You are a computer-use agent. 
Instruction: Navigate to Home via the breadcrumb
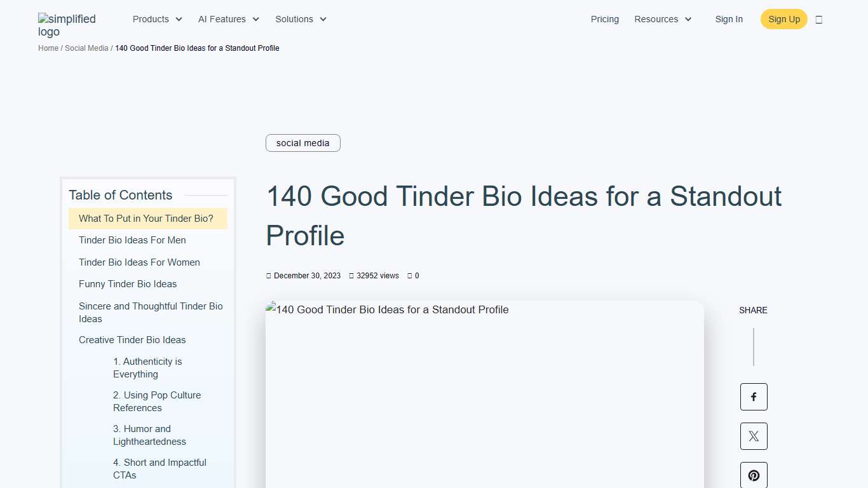point(48,48)
